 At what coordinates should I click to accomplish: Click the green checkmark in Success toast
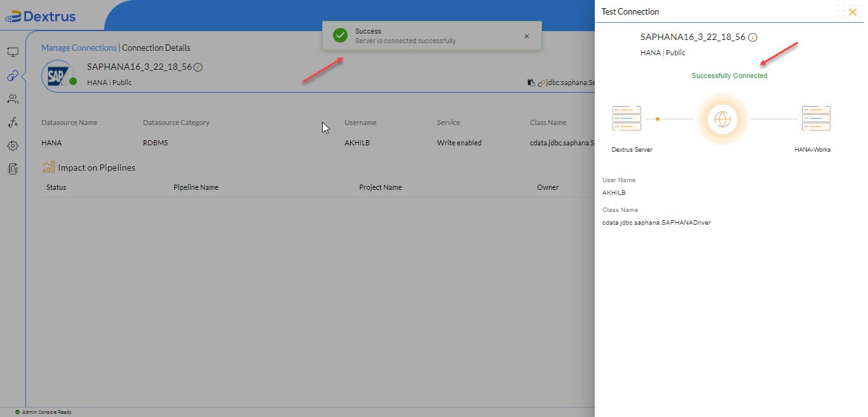[340, 36]
